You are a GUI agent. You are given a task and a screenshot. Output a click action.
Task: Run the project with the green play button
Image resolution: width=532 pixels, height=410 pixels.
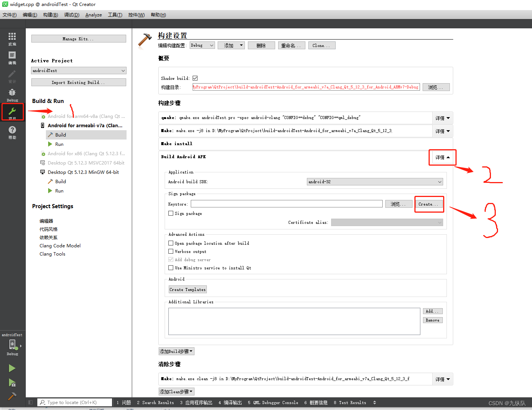(x=12, y=368)
